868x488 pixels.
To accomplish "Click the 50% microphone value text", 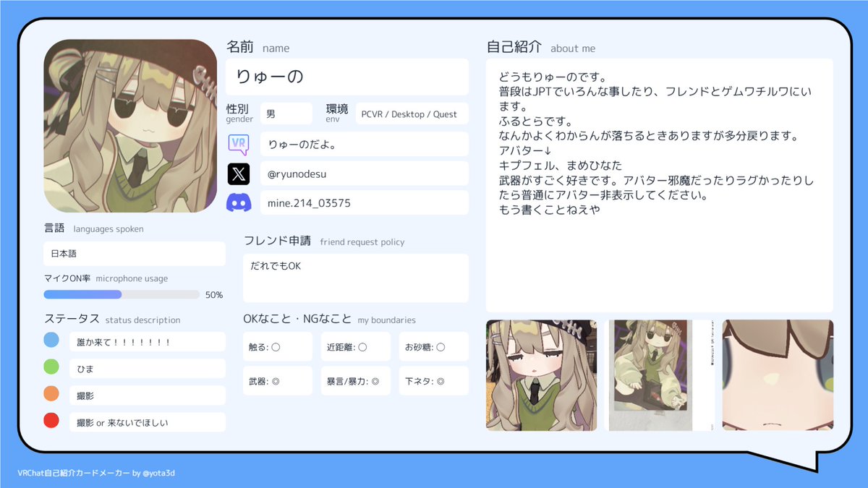I will [214, 295].
